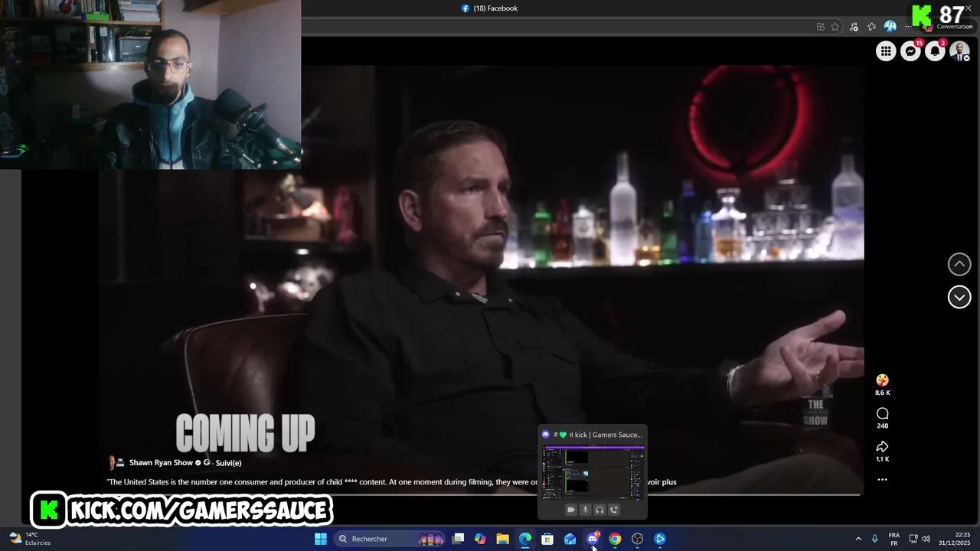
Task: Open Copilot from the taskbar
Action: (480, 539)
